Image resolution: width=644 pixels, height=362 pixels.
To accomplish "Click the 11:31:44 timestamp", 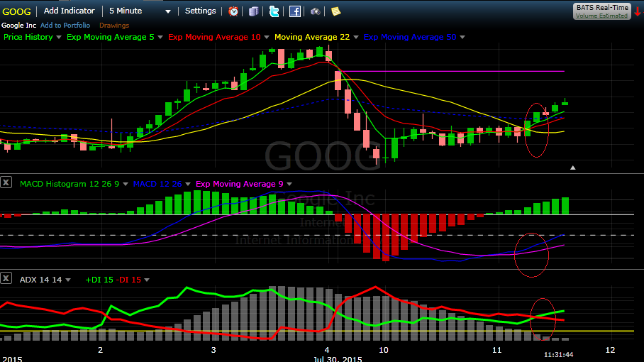I will point(558,355).
